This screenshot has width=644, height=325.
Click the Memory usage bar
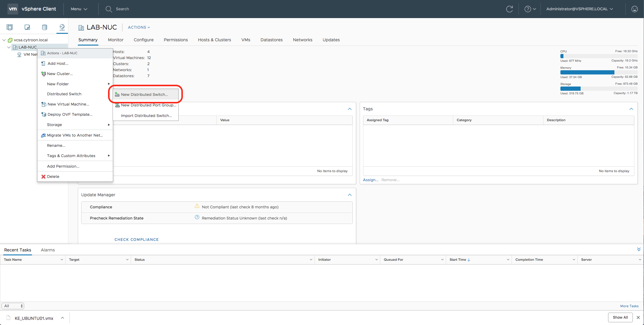pos(599,72)
